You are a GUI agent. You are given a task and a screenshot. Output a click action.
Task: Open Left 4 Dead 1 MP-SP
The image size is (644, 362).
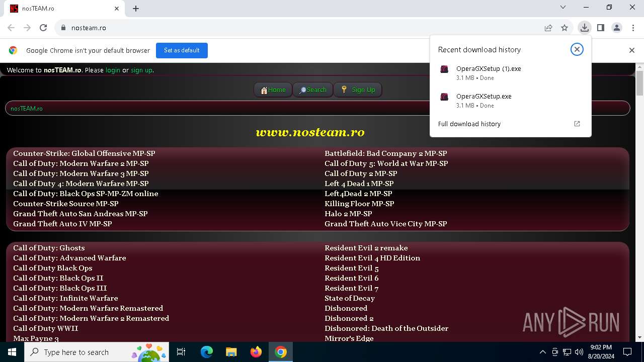point(359,184)
